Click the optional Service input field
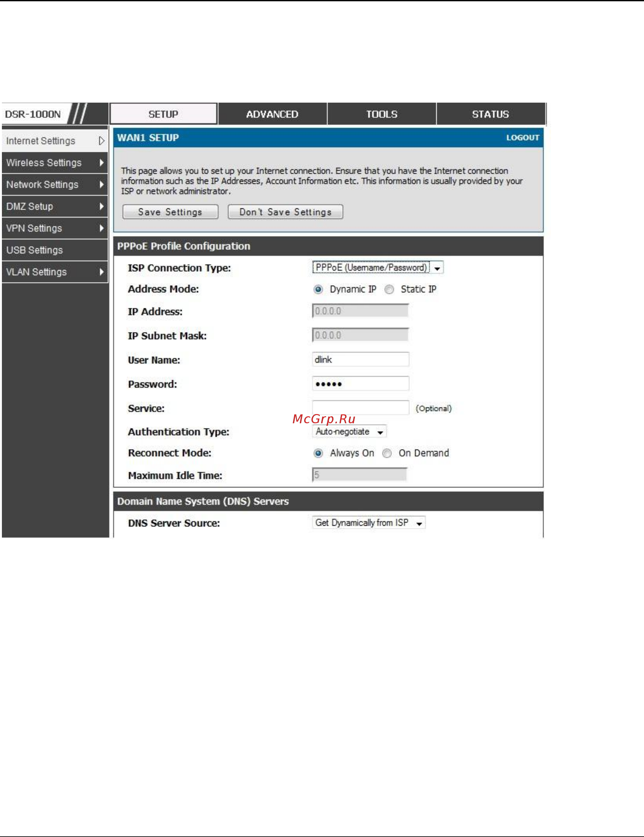Image resolution: width=644 pixels, height=837 pixels. (x=360, y=407)
